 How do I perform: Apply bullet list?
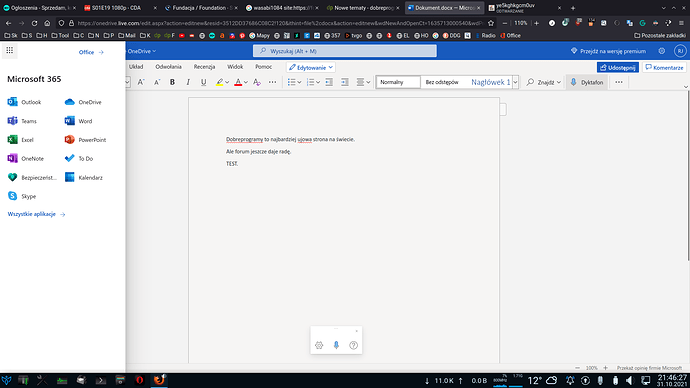tap(291, 82)
